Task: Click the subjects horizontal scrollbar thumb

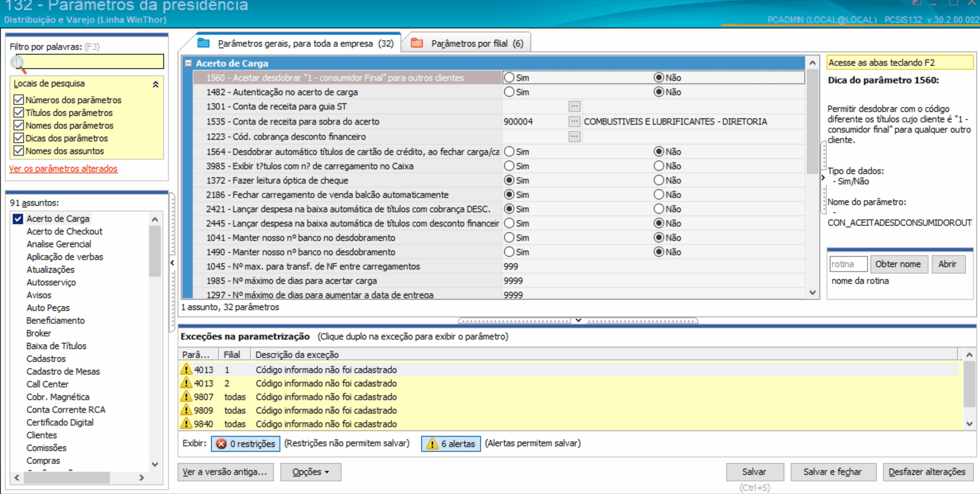Action: click(67, 478)
